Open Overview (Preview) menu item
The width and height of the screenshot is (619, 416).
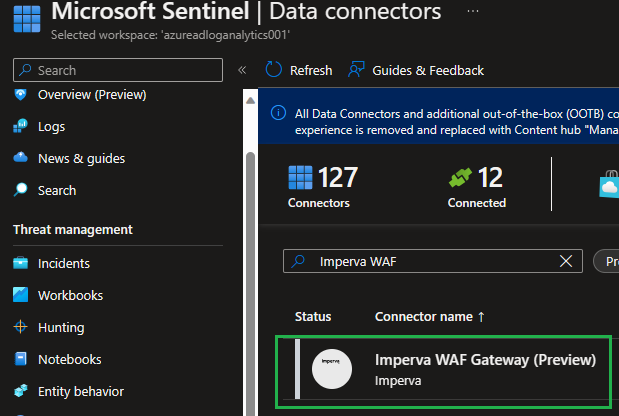point(92,95)
